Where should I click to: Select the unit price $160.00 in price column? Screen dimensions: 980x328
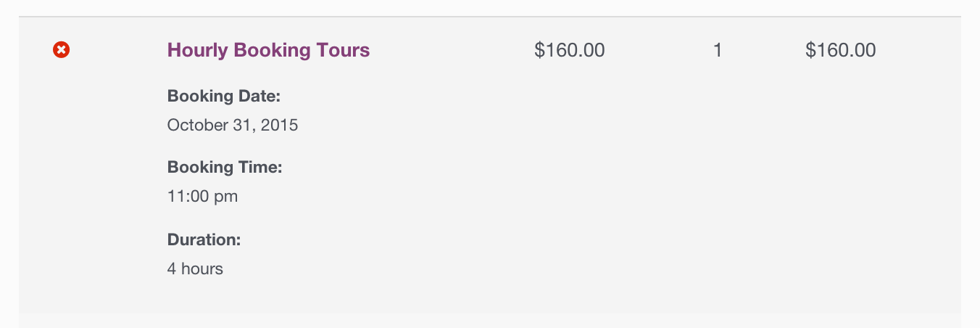[x=569, y=50]
